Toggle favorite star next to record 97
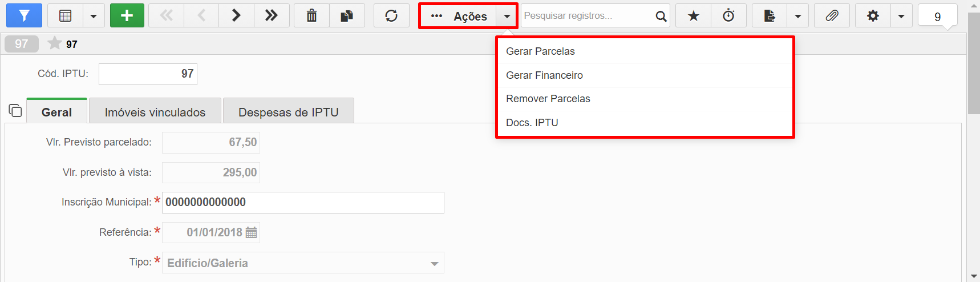 (55, 43)
